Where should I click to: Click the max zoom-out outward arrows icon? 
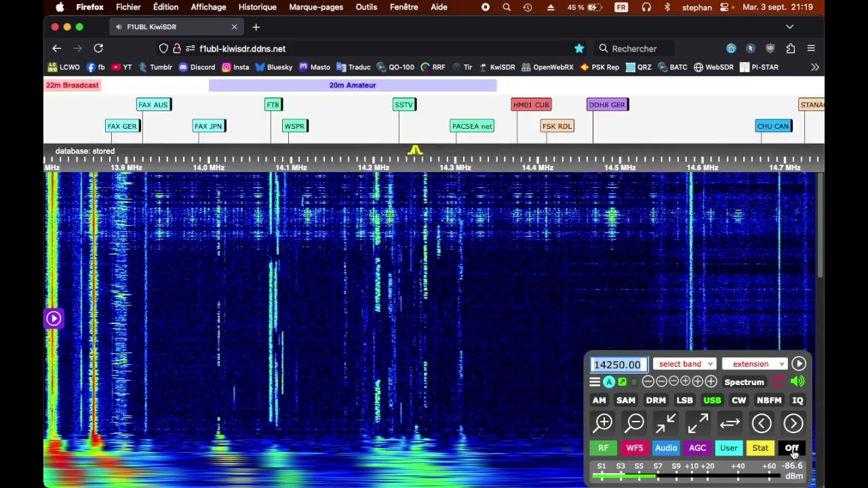pyautogui.click(x=698, y=424)
